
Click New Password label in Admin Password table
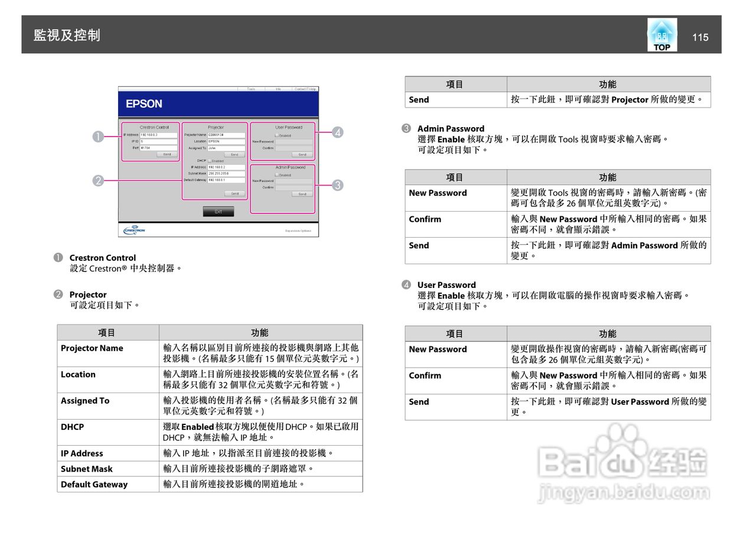[438, 193]
